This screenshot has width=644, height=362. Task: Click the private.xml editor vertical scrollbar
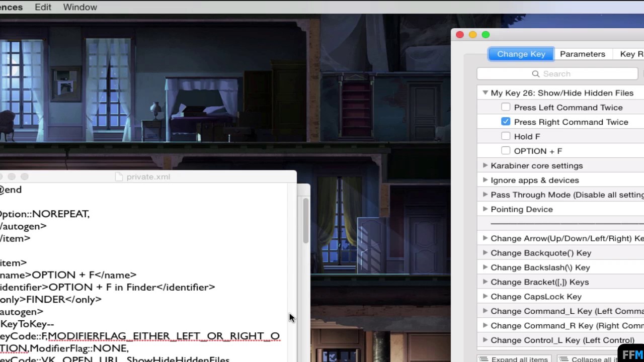pos(305,221)
